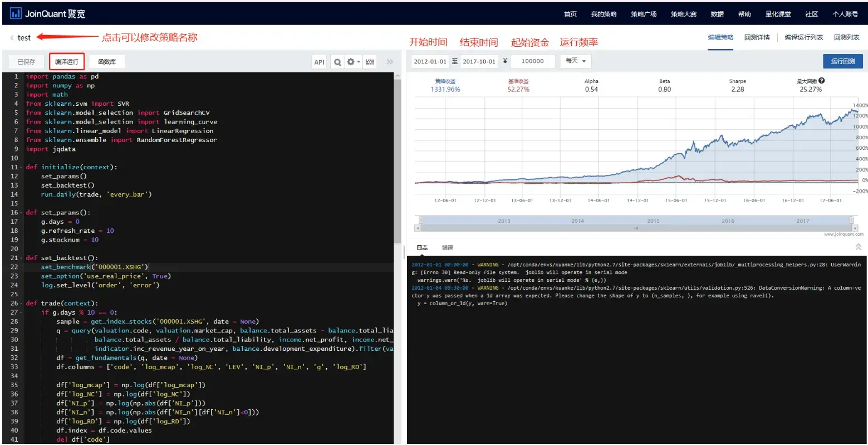Open 个人账号 in top navigation
Screen dimensions: 868x445
pyautogui.click(x=845, y=14)
